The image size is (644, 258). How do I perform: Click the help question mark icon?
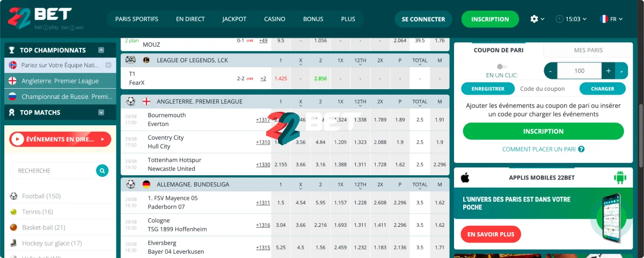(581, 149)
